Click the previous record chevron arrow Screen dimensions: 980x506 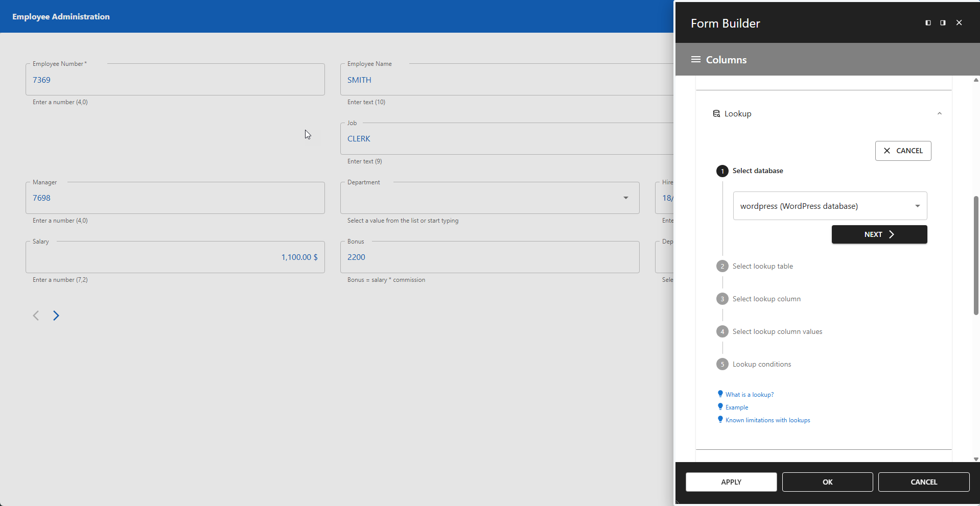tap(36, 316)
